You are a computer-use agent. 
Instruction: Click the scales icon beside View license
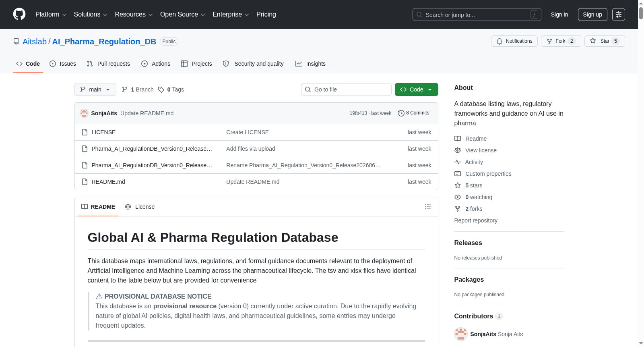coord(458,150)
